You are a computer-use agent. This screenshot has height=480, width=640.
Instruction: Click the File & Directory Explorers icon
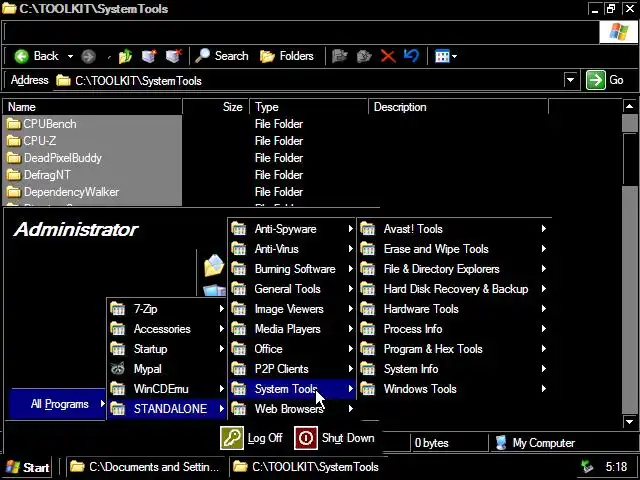tap(368, 269)
